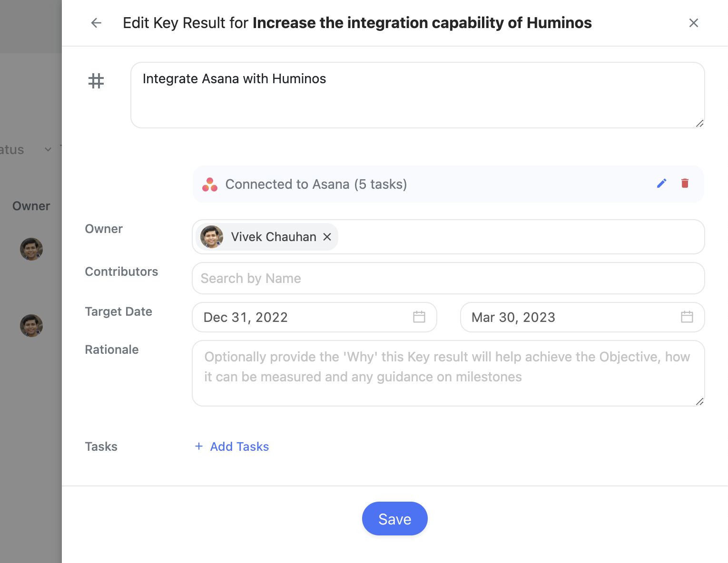Click Connected to Asana (5 tasks) text

[316, 184]
